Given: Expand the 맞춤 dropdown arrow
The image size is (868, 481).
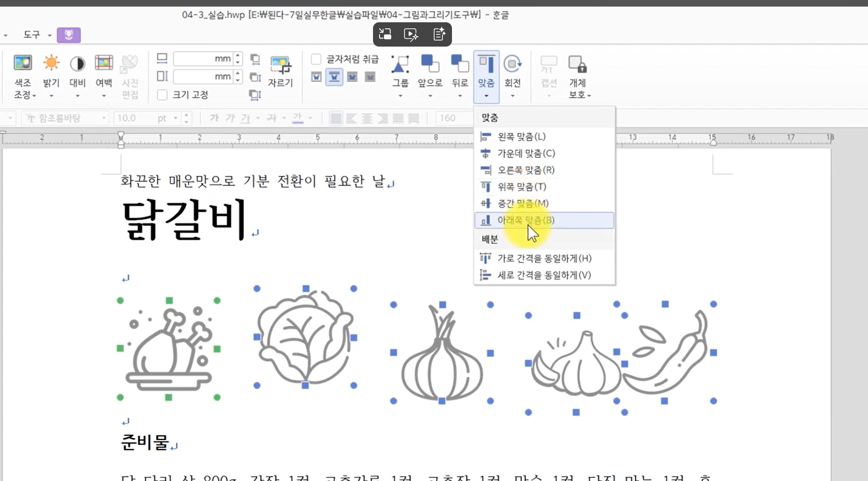Looking at the screenshot, I should click(486, 96).
